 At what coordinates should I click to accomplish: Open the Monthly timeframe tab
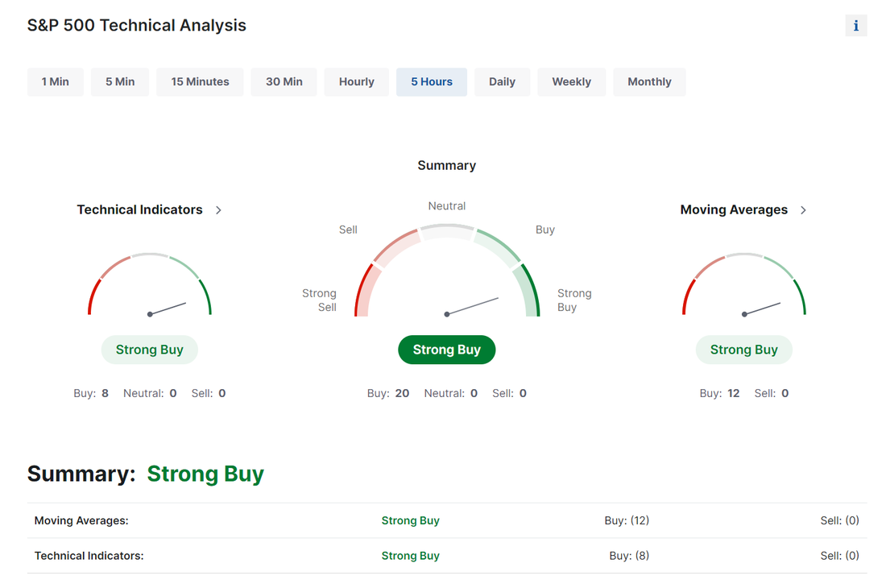[649, 82]
